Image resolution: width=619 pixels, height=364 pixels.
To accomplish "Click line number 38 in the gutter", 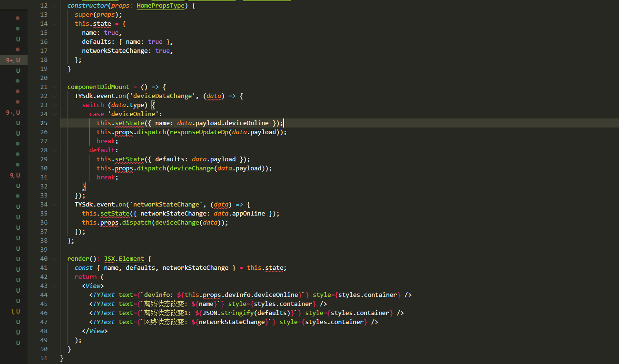I will pos(44,241).
